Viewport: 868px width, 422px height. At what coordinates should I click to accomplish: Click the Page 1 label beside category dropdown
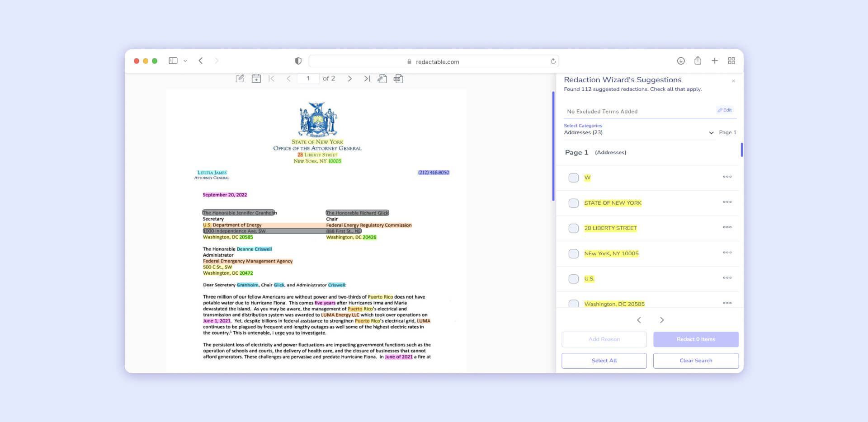pos(727,132)
